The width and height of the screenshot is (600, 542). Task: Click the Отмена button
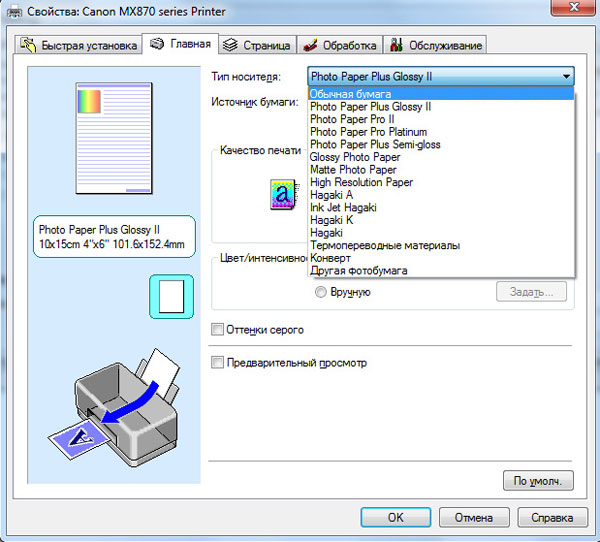(x=474, y=518)
